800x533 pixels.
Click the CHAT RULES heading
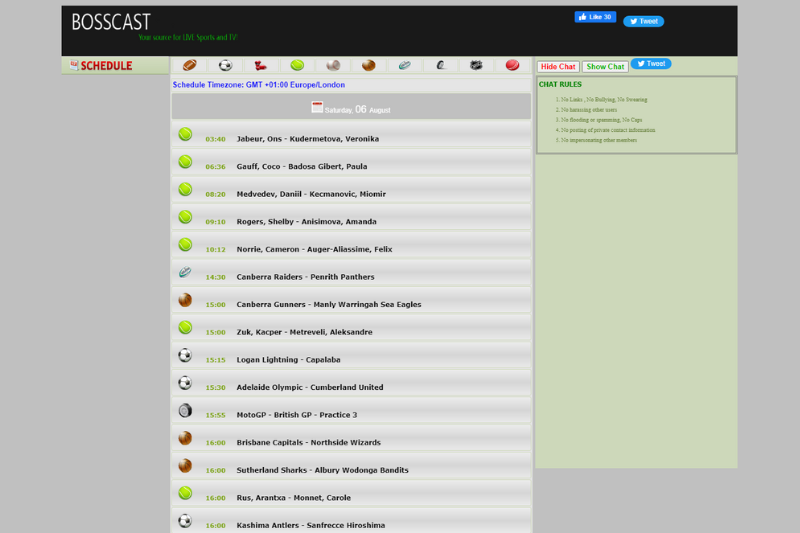tap(560, 84)
